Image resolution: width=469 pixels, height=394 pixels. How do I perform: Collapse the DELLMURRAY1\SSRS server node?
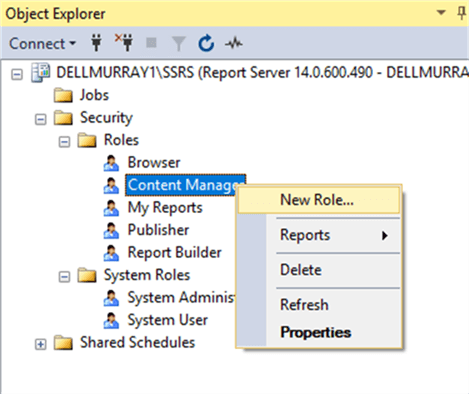click(x=17, y=74)
